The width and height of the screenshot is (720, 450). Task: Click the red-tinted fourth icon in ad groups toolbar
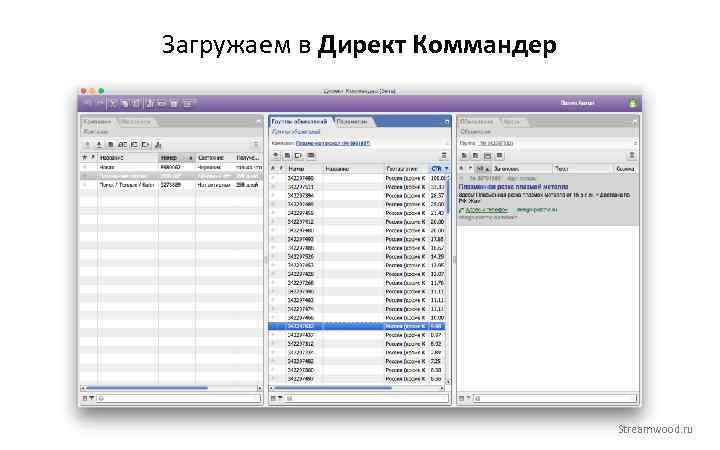(311, 156)
